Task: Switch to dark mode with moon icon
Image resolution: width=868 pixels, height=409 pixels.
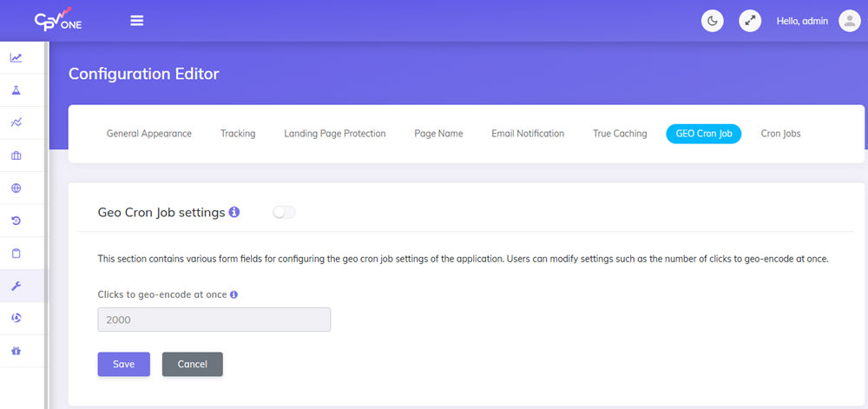Action: 713,21
